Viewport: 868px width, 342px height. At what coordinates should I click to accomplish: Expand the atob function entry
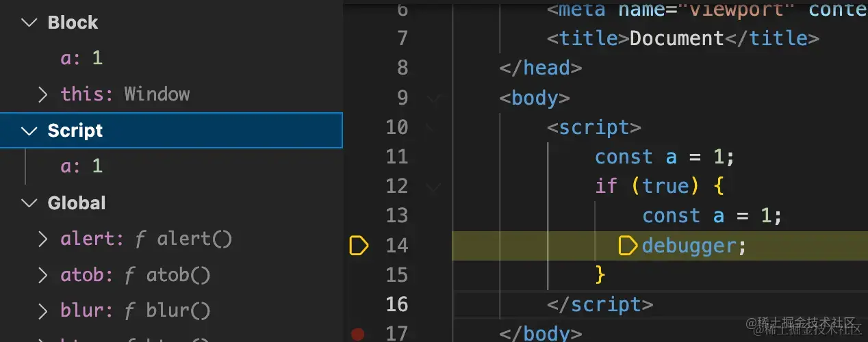(43, 275)
